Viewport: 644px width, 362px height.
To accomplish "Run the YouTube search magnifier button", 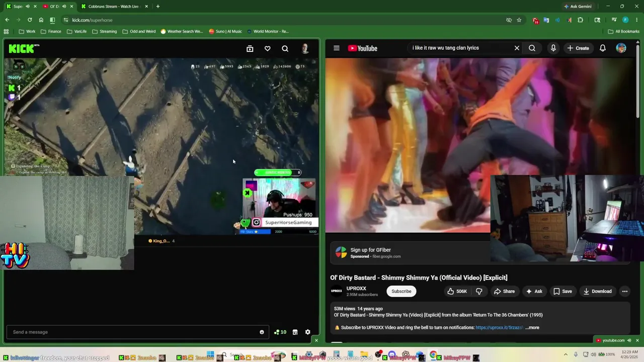I will [532, 48].
